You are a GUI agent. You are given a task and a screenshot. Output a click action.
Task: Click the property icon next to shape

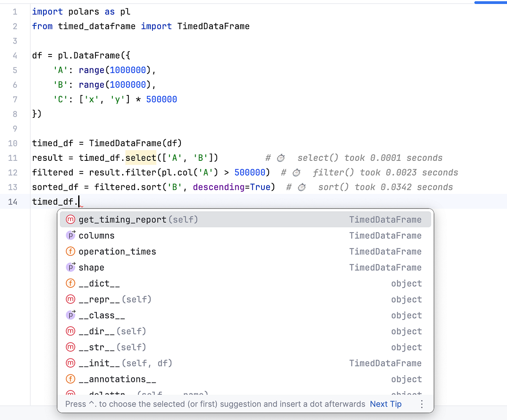click(70, 267)
